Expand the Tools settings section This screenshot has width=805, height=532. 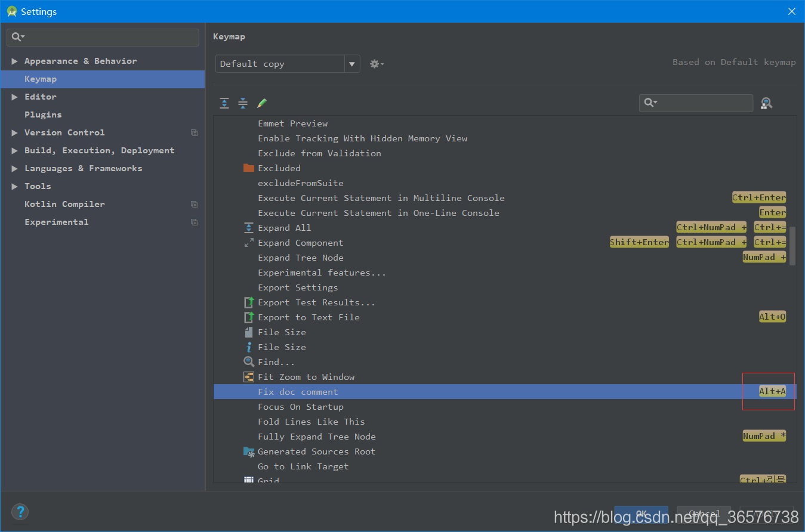[14, 186]
